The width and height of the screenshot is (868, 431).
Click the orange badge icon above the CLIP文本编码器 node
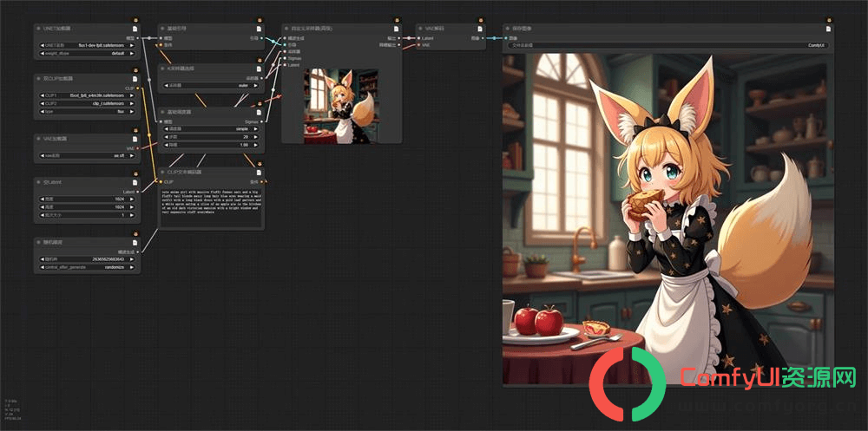click(260, 164)
